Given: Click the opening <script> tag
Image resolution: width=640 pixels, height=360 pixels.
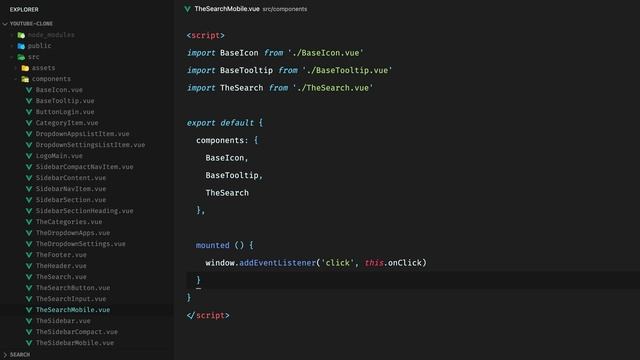Looking at the screenshot, I should coord(206,36).
